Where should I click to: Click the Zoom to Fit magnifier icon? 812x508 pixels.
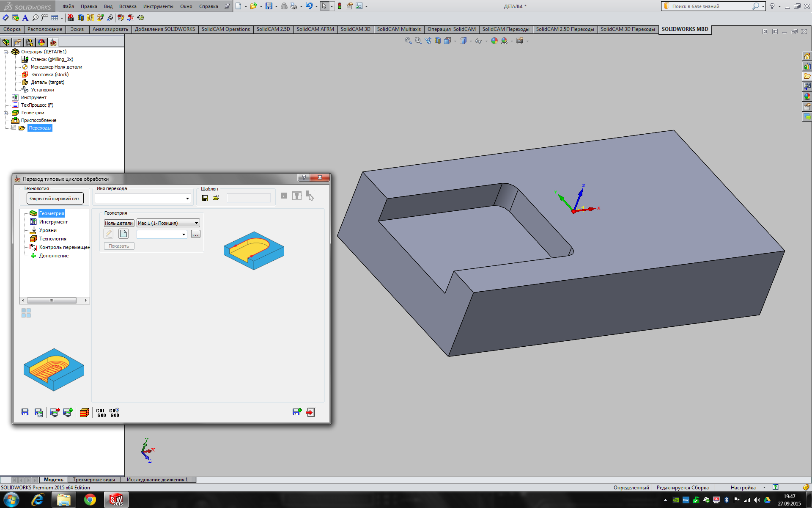point(408,41)
